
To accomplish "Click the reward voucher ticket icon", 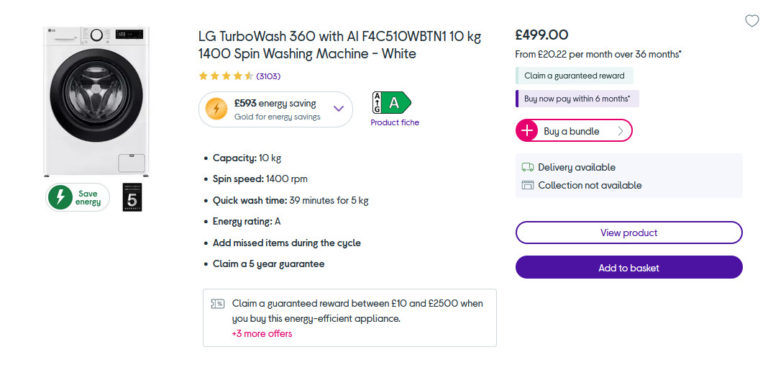I will click(x=217, y=304).
